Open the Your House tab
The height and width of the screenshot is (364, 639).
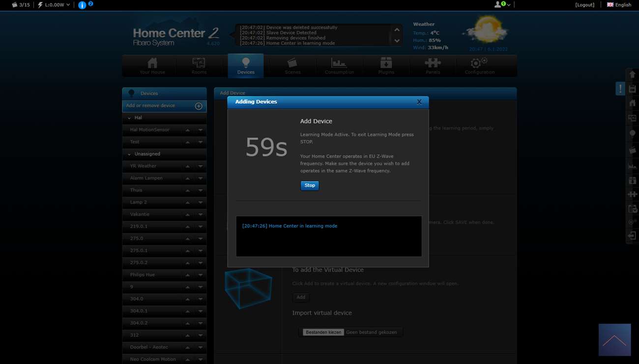click(152, 66)
